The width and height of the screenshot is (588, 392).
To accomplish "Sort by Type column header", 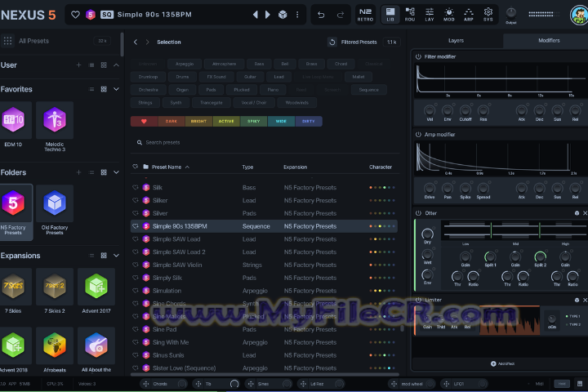I will (248, 167).
